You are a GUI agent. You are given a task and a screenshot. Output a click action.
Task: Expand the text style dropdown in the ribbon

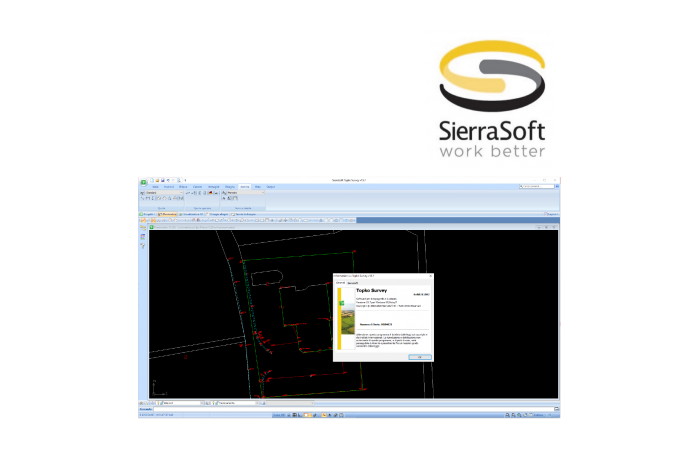click(262, 192)
